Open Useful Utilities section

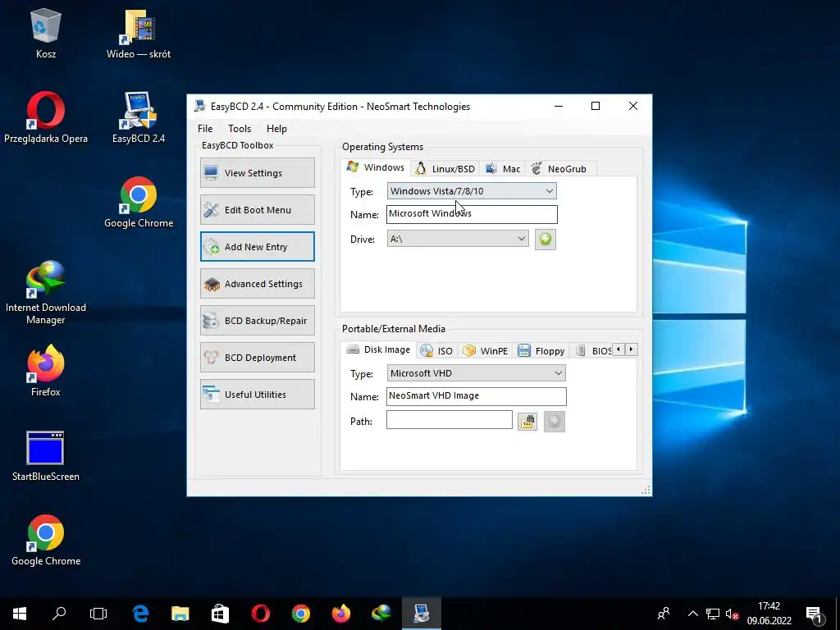point(257,395)
